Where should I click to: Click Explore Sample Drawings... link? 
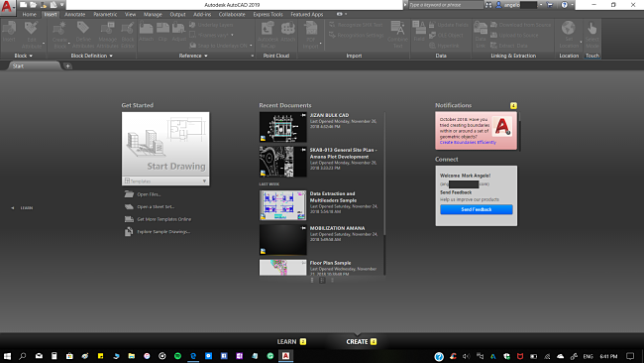(x=163, y=231)
